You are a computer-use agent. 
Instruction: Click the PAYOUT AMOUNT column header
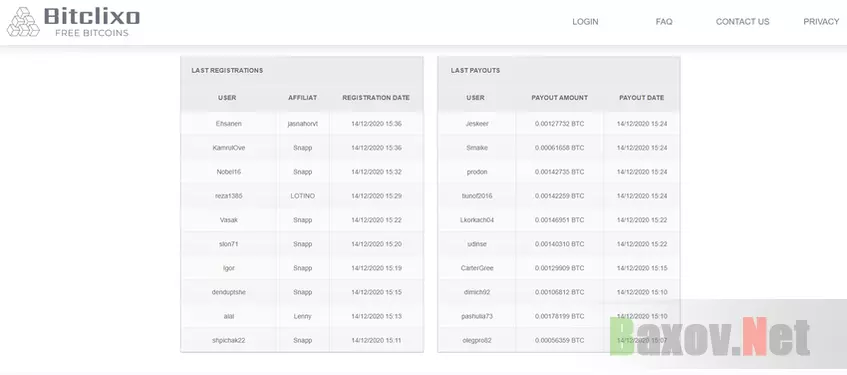pyautogui.click(x=560, y=98)
